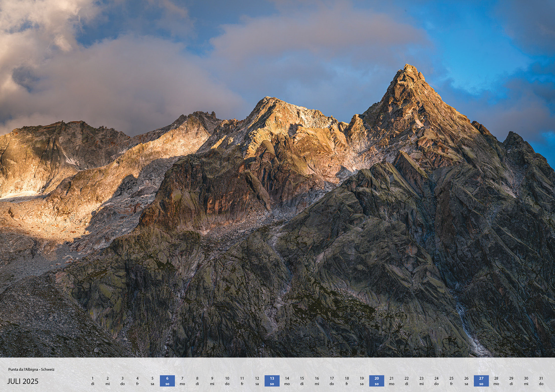Select calendar day 7 (mo)
555x392 pixels.
tap(182, 381)
